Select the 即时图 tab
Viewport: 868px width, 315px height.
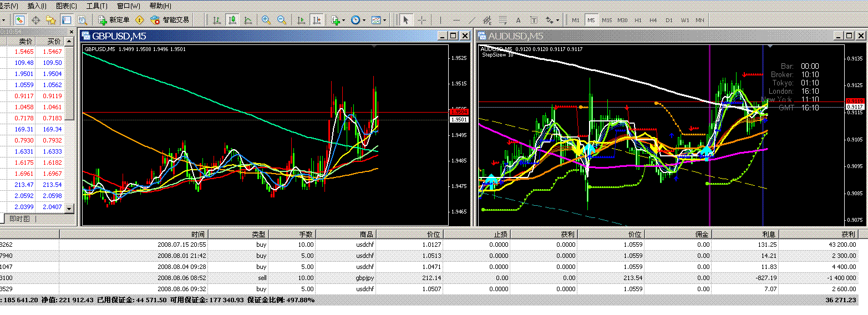click(19, 219)
